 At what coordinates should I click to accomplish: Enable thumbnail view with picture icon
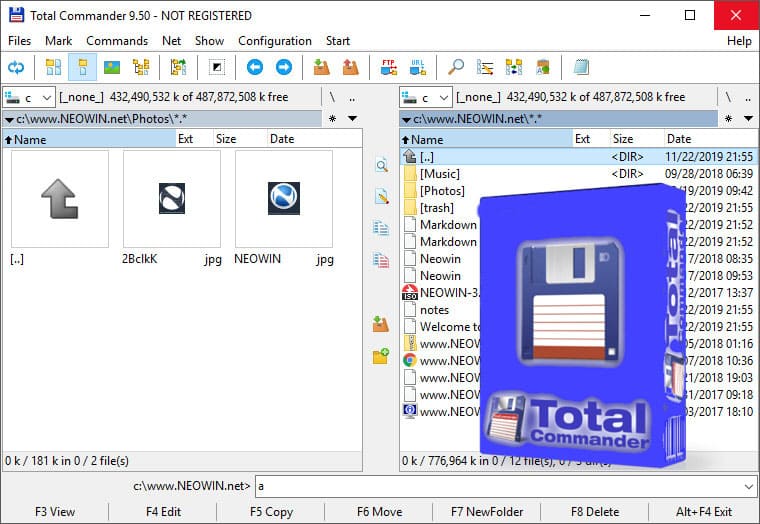click(112, 67)
